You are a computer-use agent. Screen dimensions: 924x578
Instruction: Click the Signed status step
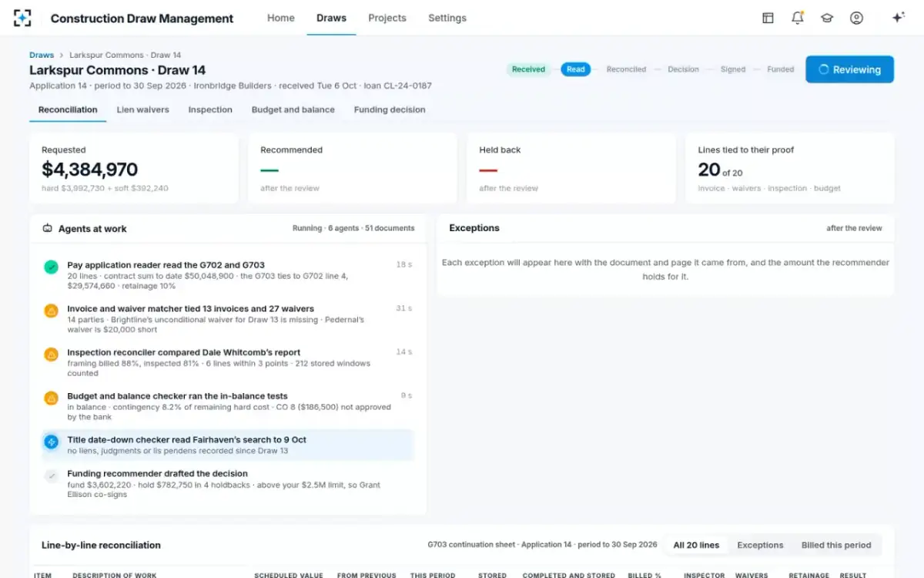[x=733, y=69]
